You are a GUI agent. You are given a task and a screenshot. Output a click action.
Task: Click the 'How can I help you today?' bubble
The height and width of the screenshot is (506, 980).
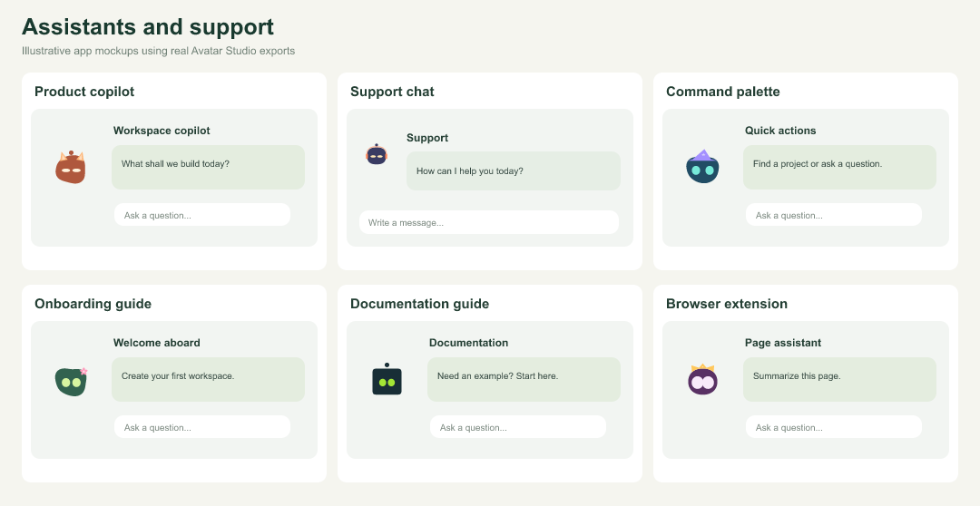coord(513,171)
